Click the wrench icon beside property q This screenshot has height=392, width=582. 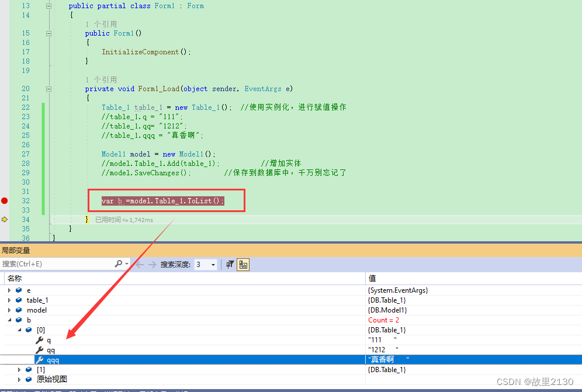(40, 341)
